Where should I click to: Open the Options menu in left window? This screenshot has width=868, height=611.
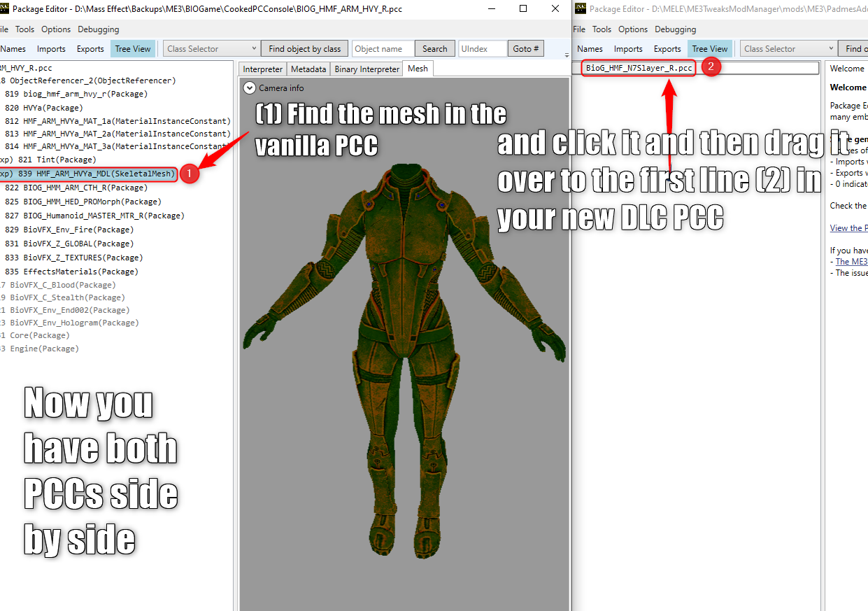[56, 29]
